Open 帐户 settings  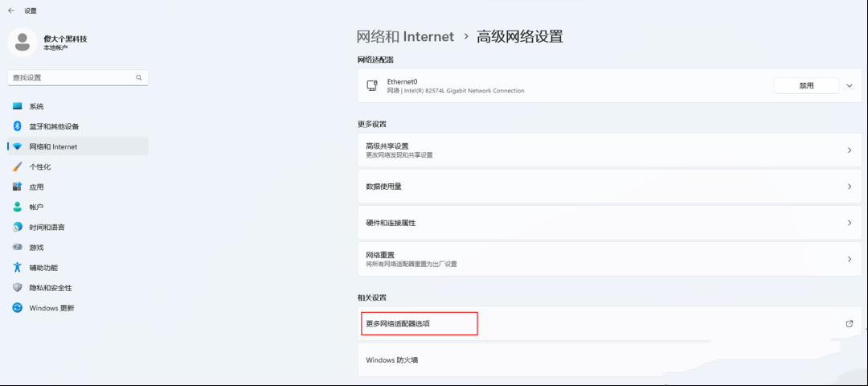pos(78,207)
